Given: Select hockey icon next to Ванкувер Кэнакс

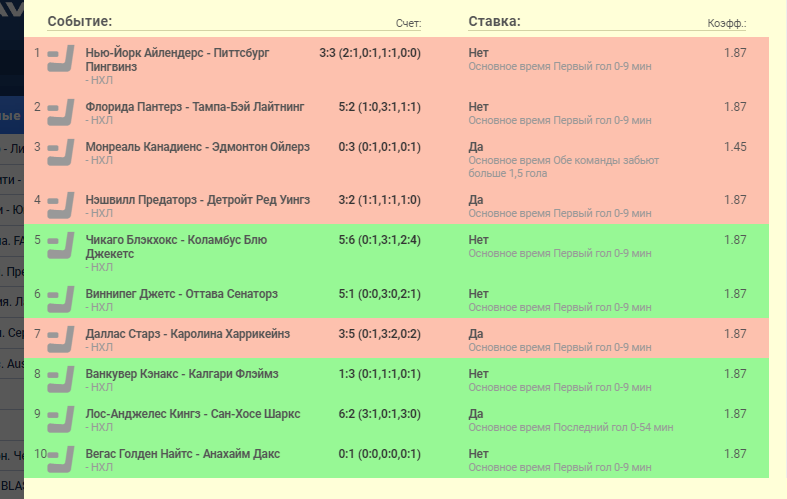Looking at the screenshot, I should click(62, 380).
